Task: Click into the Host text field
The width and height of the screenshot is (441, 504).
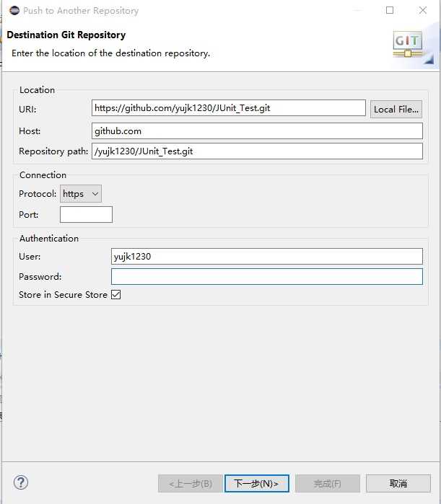Action: 256,131
